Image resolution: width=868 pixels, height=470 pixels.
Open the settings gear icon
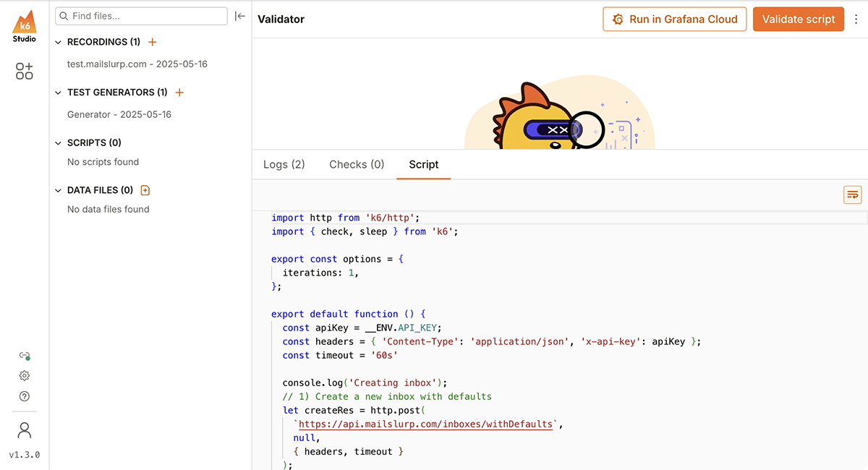(25, 376)
